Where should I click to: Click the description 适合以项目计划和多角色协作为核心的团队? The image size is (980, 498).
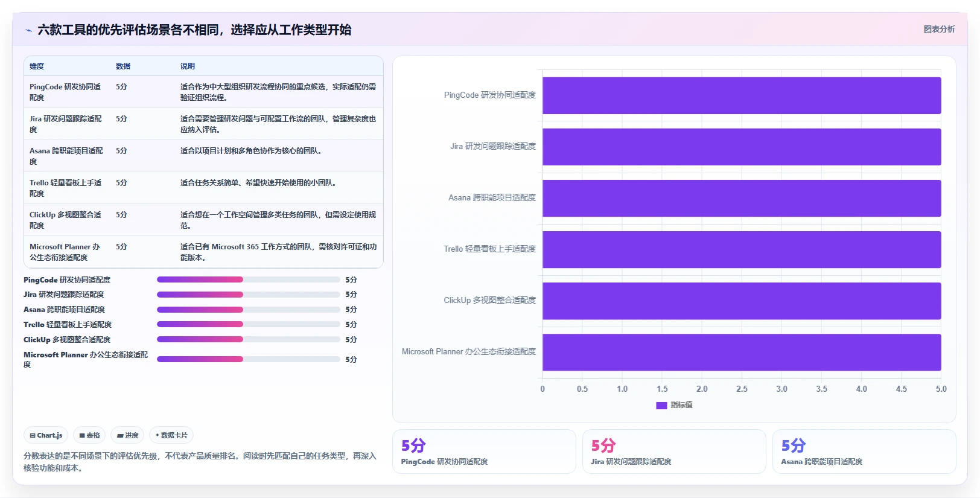point(252,151)
